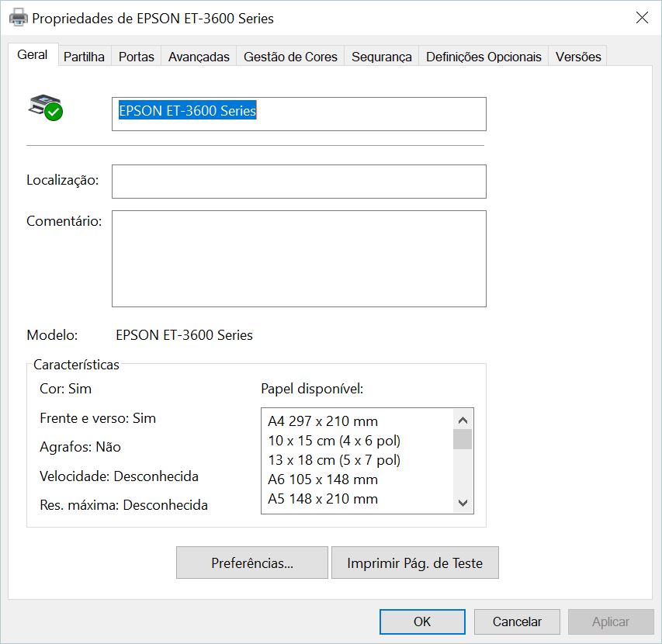Click the Cancelar button
662x644 pixels.
click(x=517, y=621)
